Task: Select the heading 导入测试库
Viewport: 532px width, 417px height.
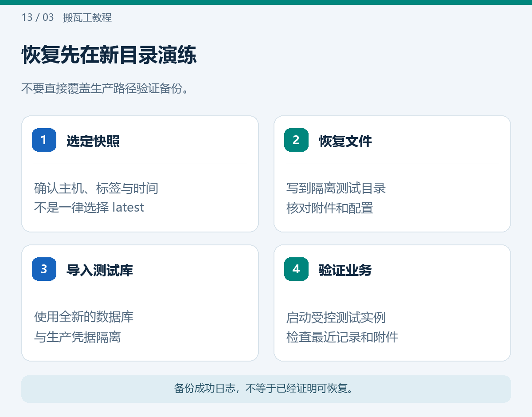Action: (100, 270)
